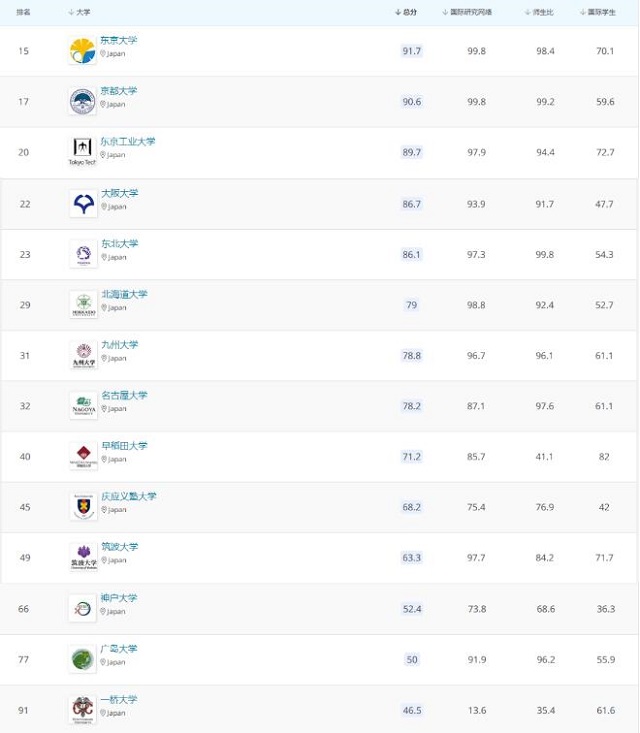Open the 早稻田大学 link

tap(124, 446)
